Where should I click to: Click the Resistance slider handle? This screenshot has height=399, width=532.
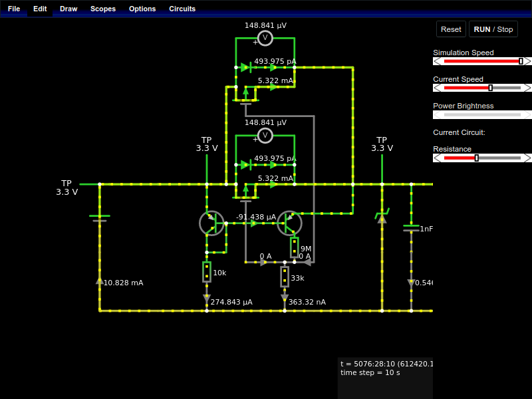coord(476,158)
